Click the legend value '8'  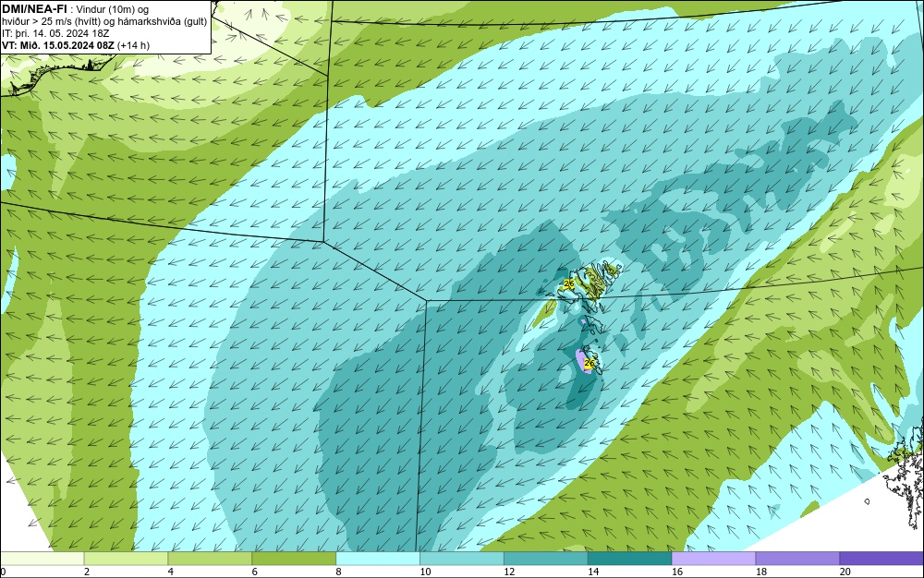coord(338,572)
